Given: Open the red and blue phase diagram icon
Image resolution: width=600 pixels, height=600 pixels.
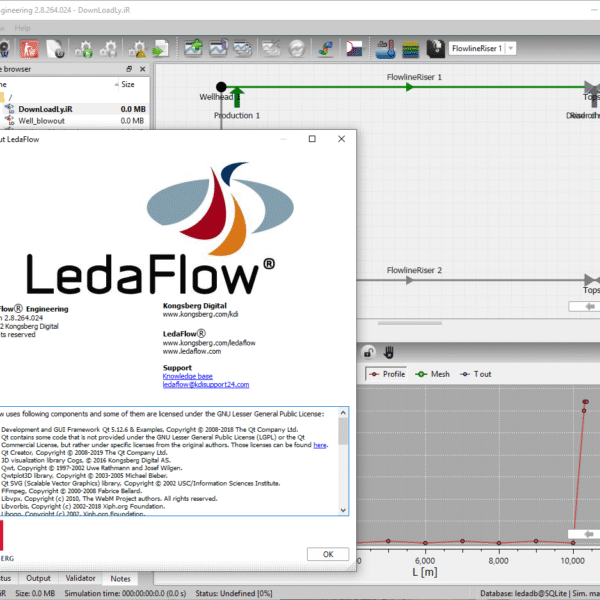Looking at the screenshot, I should [354, 49].
